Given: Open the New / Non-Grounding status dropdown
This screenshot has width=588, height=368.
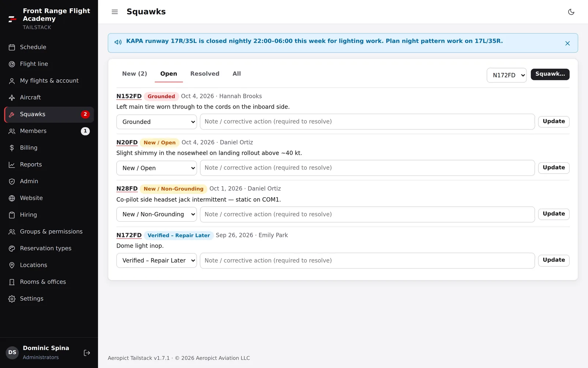Looking at the screenshot, I should click(x=157, y=214).
